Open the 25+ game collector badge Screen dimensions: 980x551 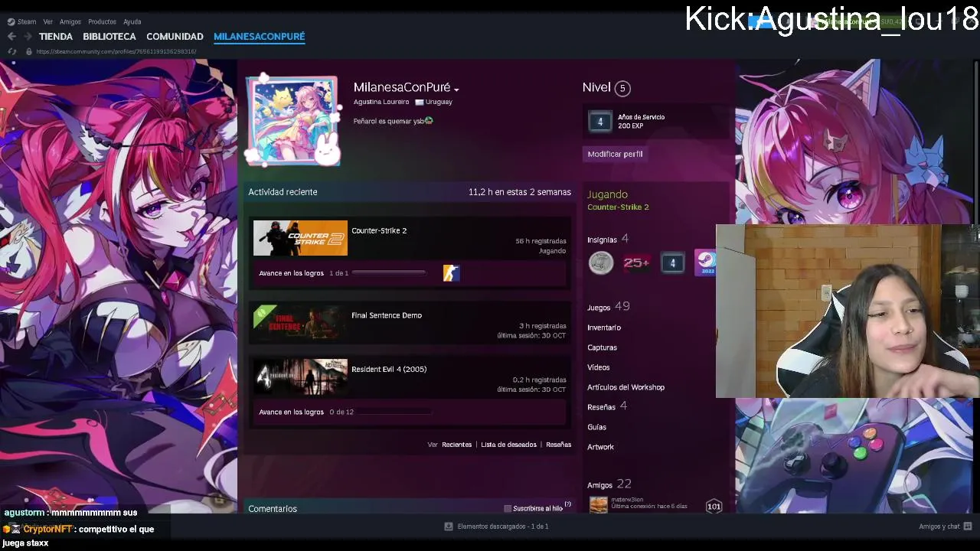coord(636,262)
